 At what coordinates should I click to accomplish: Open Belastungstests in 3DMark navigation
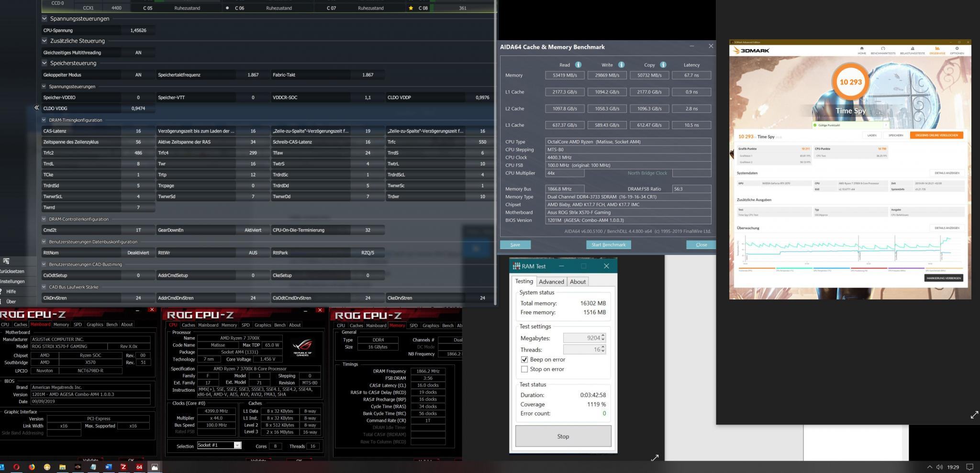[913, 50]
